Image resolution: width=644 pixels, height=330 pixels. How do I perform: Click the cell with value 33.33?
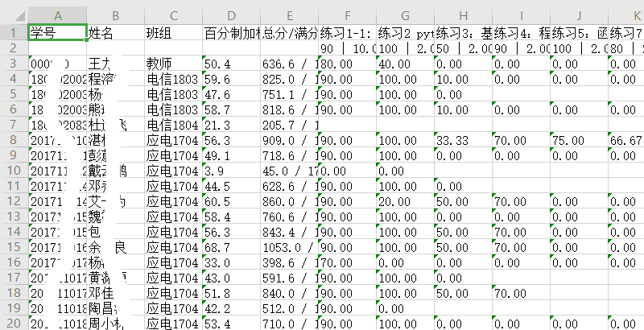[x=463, y=140]
